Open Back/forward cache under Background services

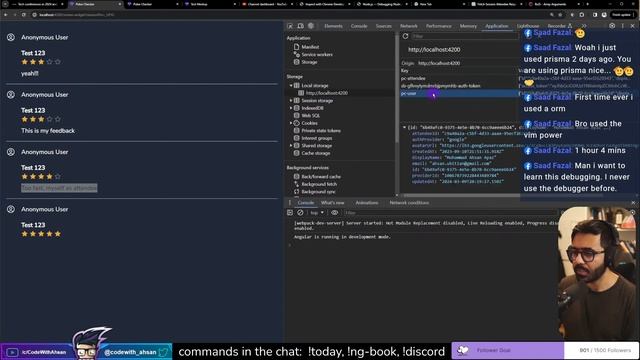tap(321, 177)
